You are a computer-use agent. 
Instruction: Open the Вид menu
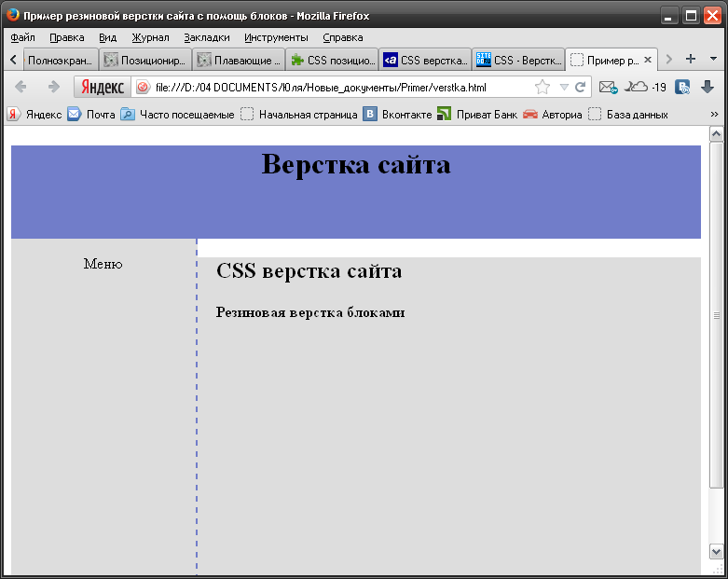coord(108,37)
